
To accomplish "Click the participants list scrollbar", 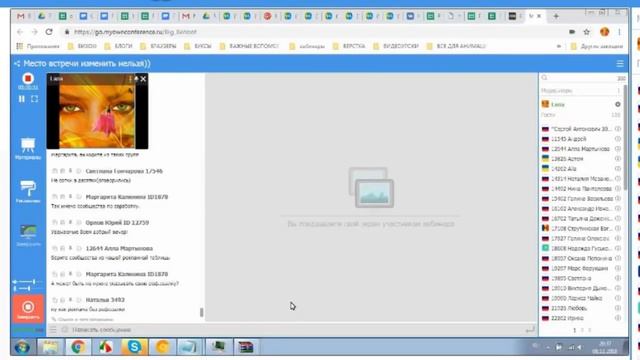I will [625, 137].
